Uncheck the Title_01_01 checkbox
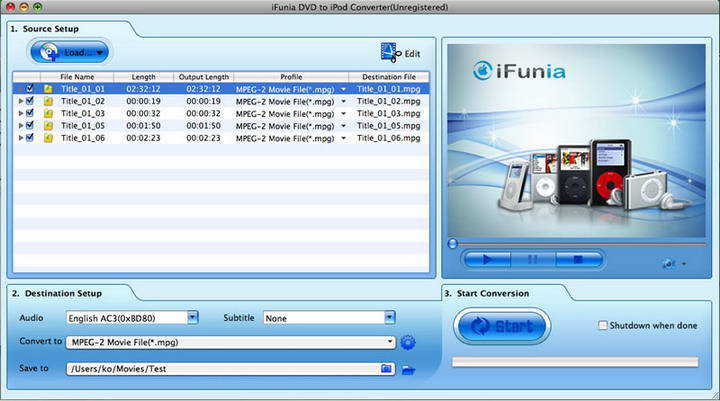 30,88
